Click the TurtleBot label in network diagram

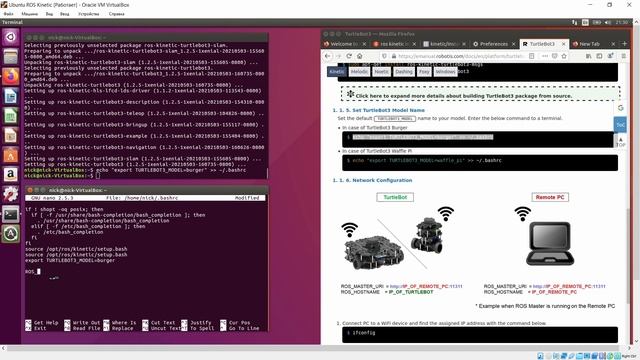395,197
